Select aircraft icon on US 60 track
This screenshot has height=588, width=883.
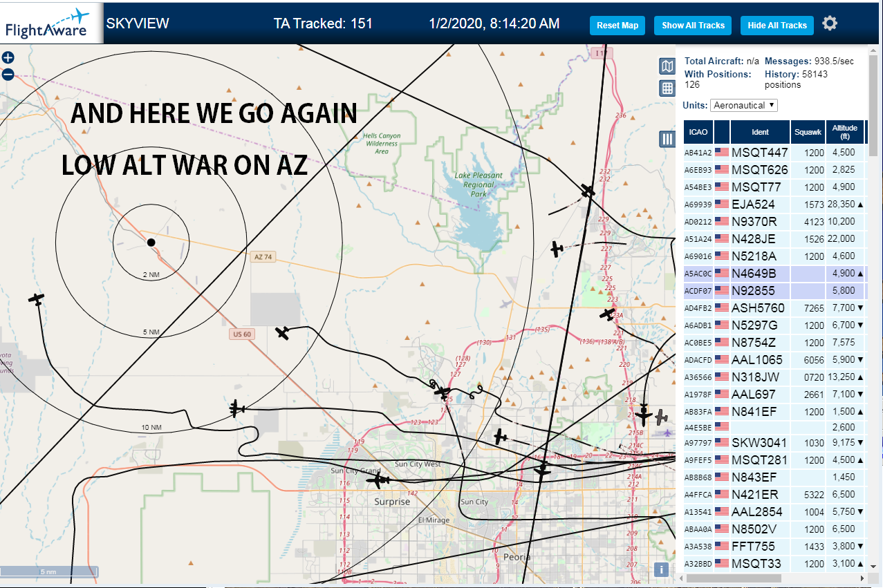[282, 333]
